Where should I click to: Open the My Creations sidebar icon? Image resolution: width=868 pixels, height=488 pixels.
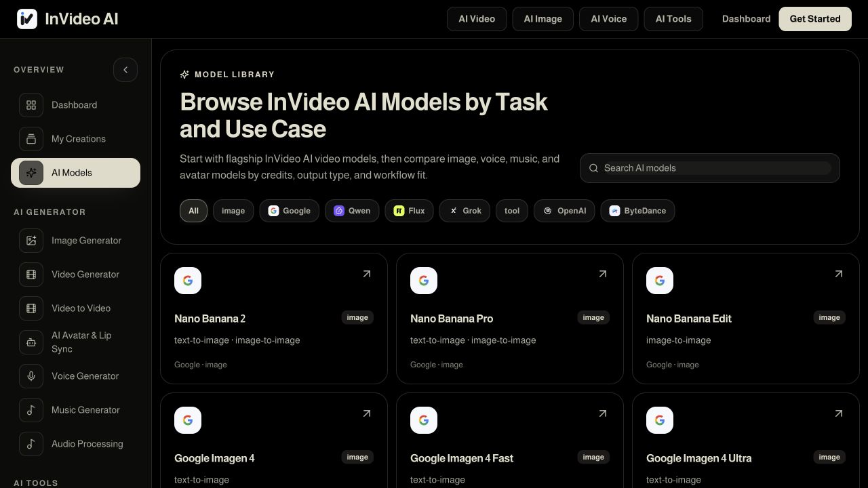click(x=31, y=139)
